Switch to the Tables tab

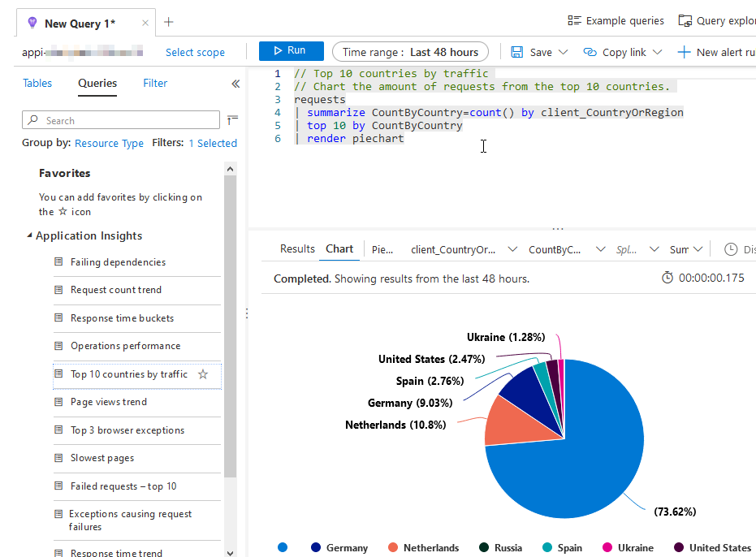[37, 83]
